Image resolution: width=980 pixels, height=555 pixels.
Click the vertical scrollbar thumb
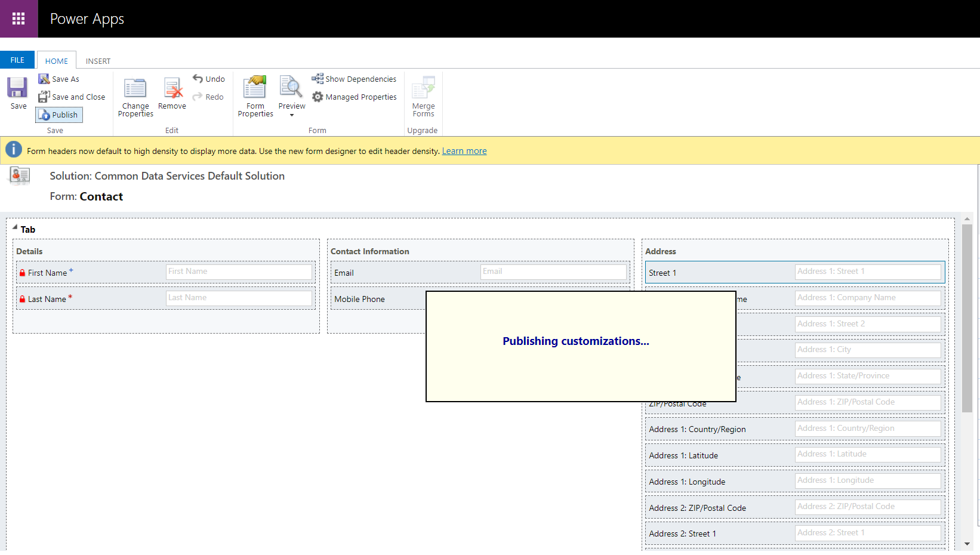[x=967, y=318]
